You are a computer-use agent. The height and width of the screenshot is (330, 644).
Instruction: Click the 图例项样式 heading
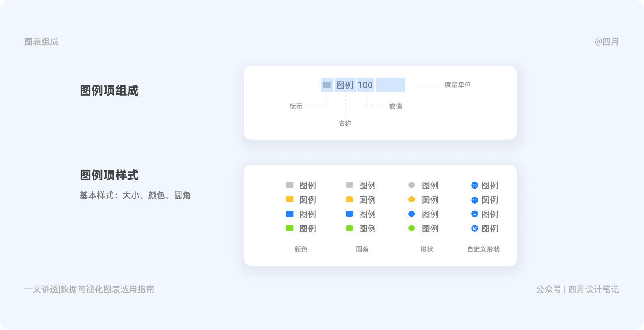pyautogui.click(x=109, y=176)
